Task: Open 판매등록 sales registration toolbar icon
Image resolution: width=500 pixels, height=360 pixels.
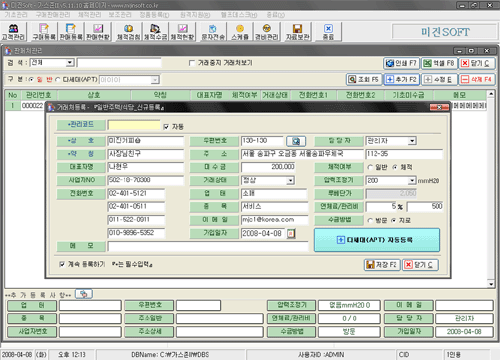Action: 71,32
